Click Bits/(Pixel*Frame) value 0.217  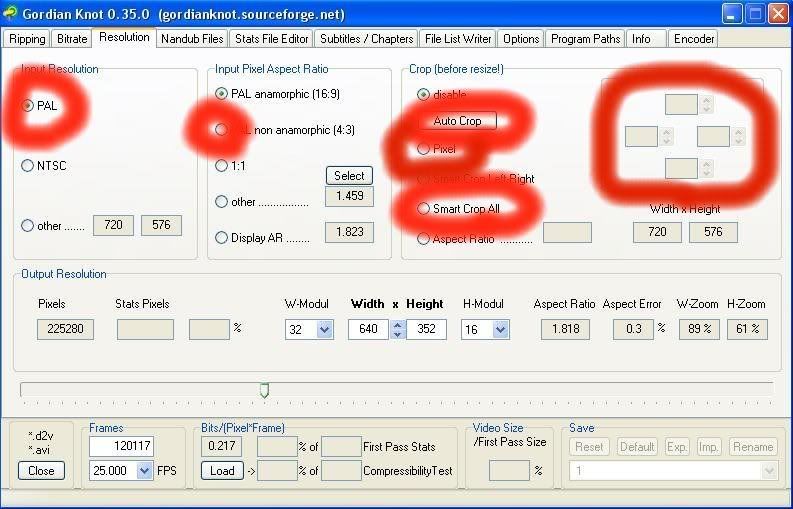pos(222,446)
